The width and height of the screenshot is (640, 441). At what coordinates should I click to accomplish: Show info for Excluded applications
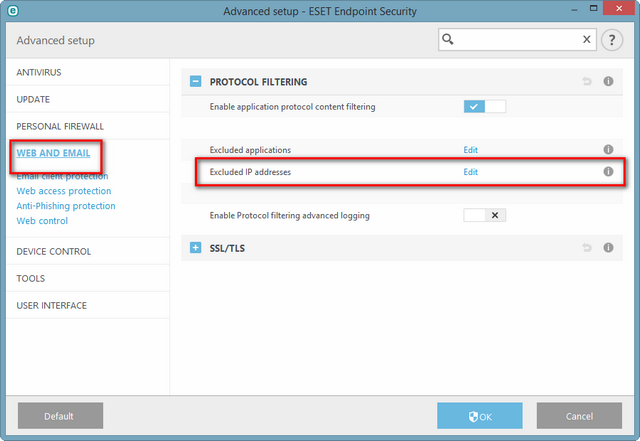pyautogui.click(x=608, y=149)
